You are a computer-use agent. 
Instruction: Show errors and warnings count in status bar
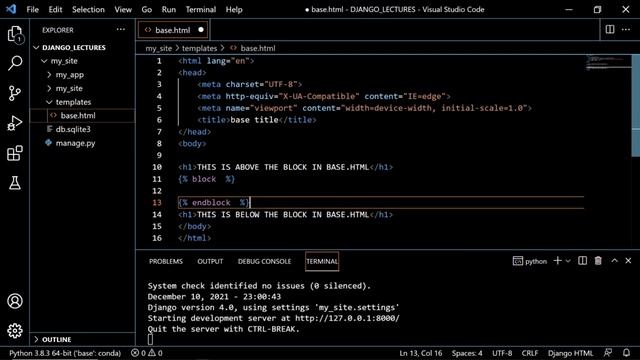click(147, 353)
